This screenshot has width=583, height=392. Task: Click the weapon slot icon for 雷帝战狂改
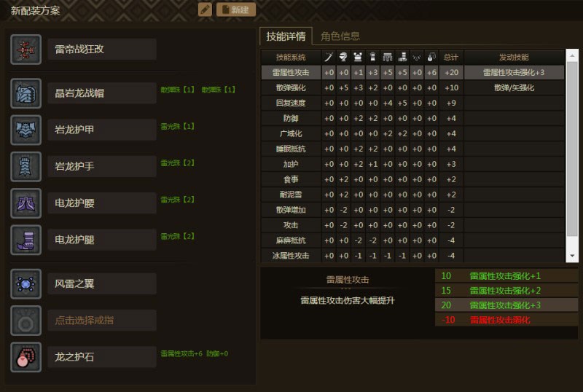click(x=26, y=50)
